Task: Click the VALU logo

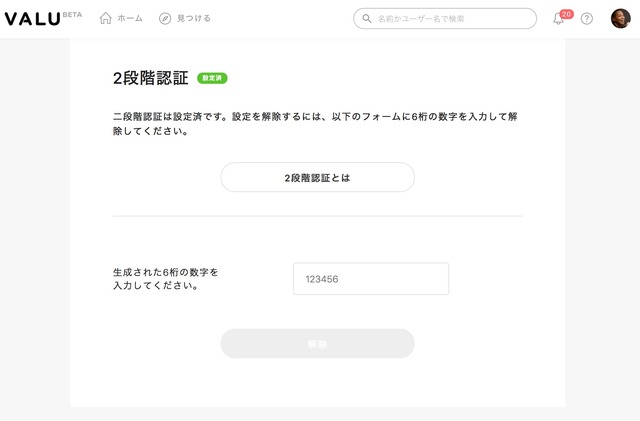Action: [x=33, y=19]
